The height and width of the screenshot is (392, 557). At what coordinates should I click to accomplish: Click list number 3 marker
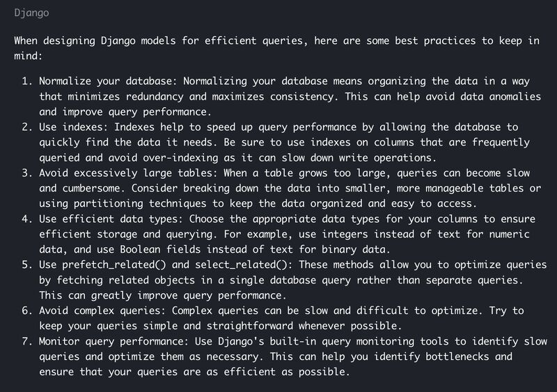point(27,173)
